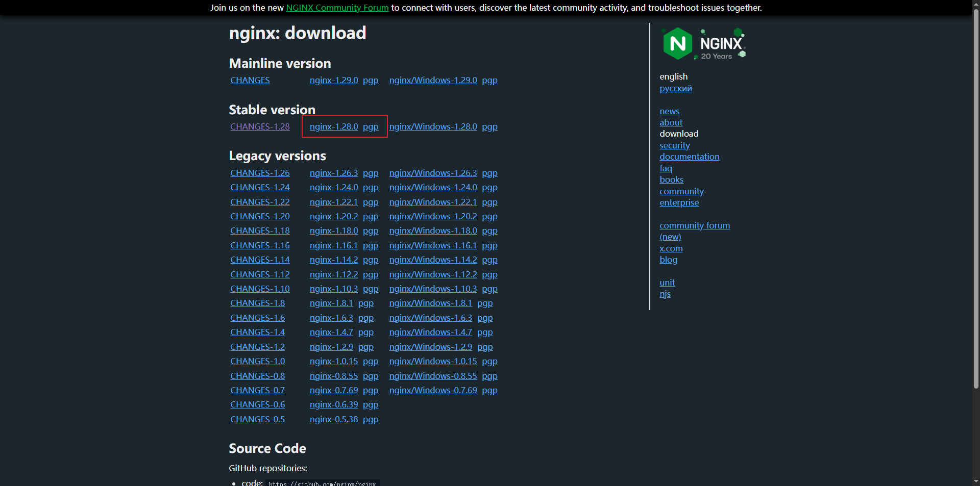Click the scrollbar down arrow
Viewport: 980px width, 486px height.
(x=976, y=481)
